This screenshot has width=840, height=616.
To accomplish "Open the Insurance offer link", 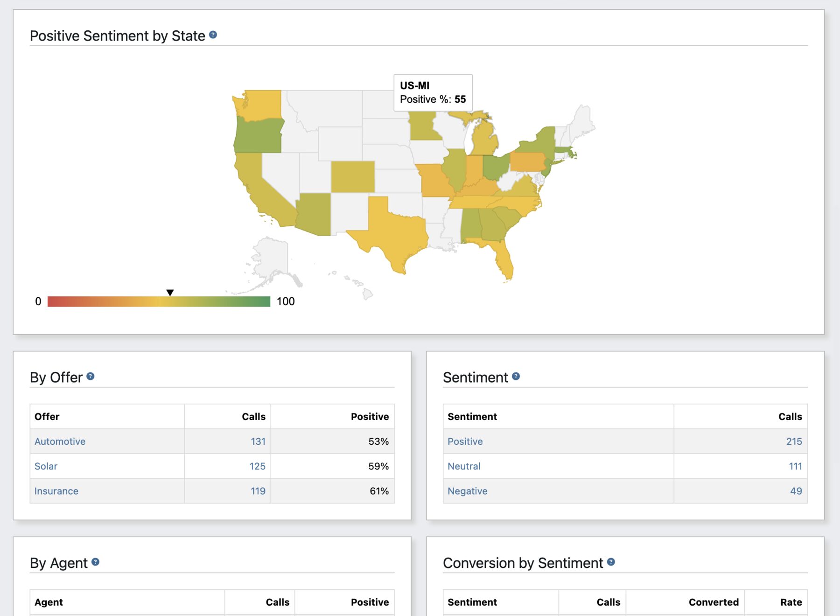I will [x=56, y=491].
